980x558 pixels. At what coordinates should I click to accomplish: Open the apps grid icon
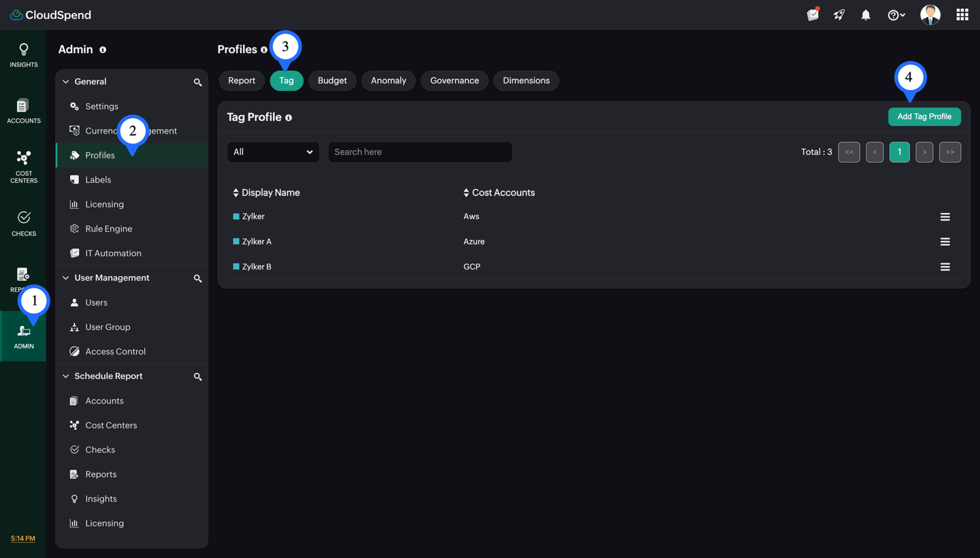962,14
